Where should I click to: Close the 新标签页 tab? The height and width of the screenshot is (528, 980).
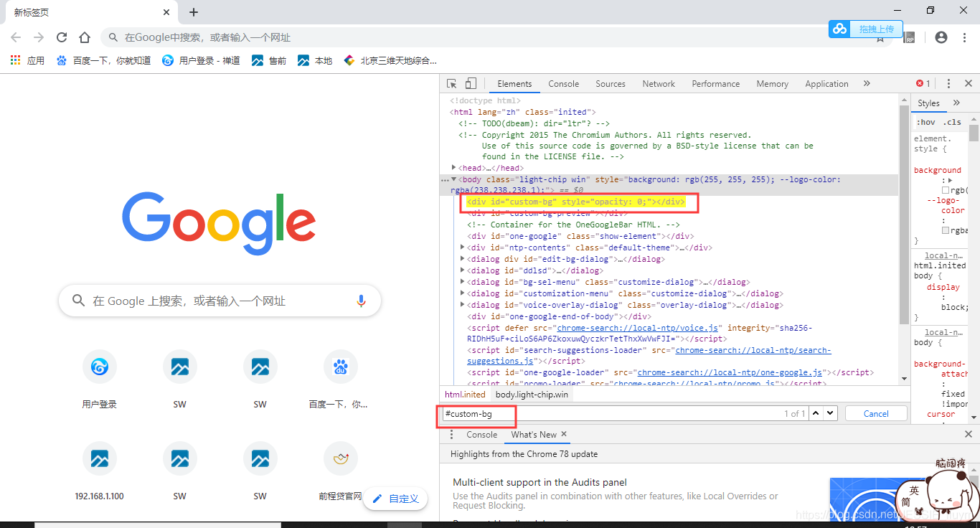[x=166, y=12]
